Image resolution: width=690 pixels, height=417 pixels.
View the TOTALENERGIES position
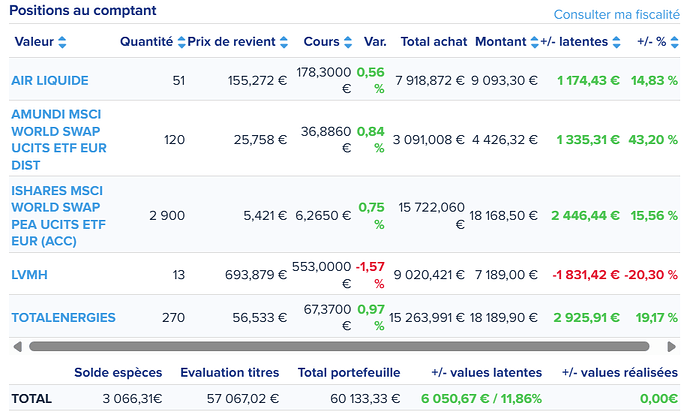(x=63, y=318)
